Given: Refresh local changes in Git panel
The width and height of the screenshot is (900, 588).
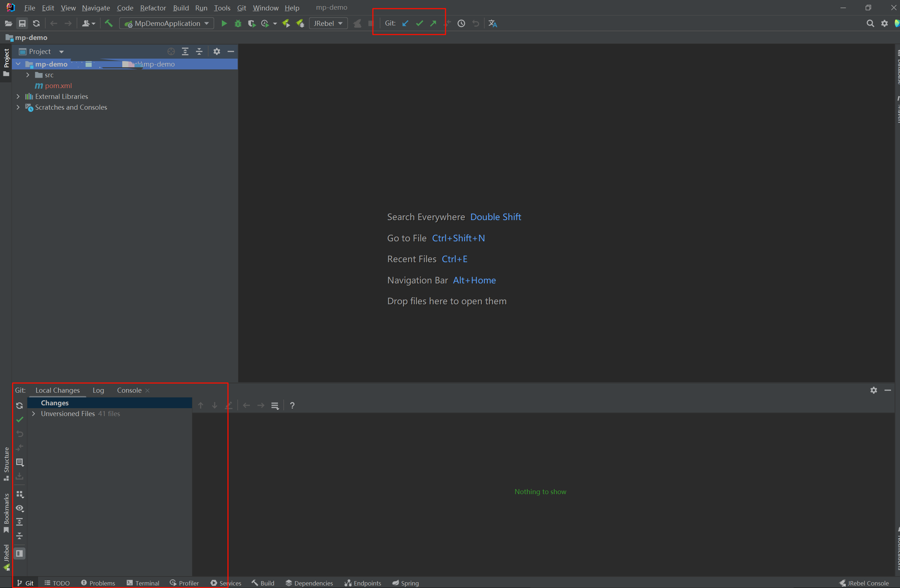Looking at the screenshot, I should click(20, 405).
